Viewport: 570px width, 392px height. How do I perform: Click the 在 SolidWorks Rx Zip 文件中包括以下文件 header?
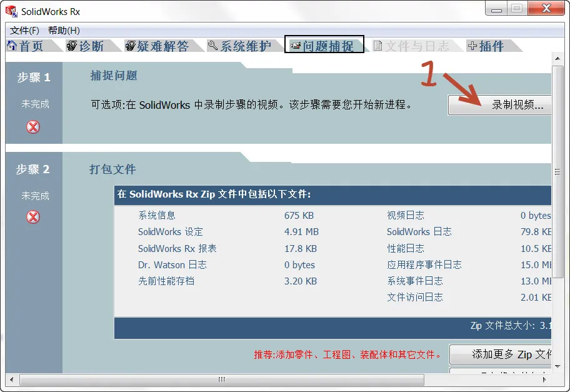coord(214,194)
